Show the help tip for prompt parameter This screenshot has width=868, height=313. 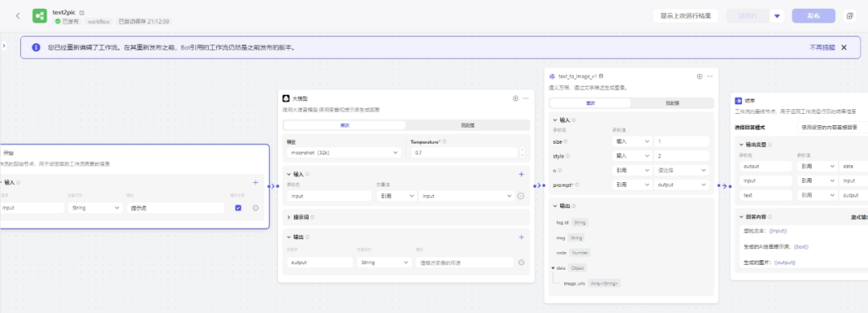click(x=576, y=185)
